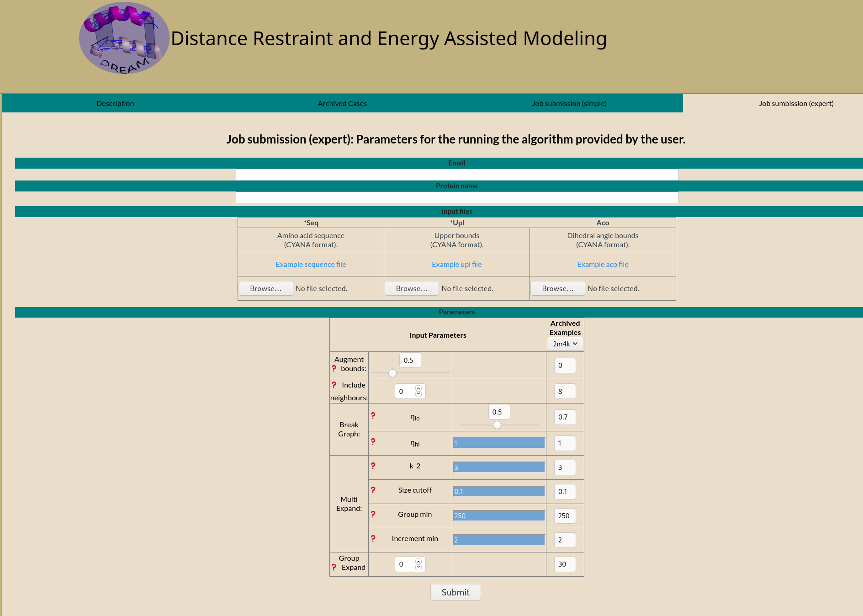Click the question mark beside η lo

point(373,415)
